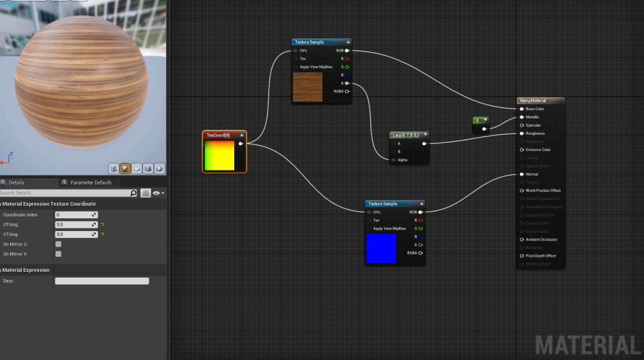Set preview mesh to plane

click(x=137, y=168)
